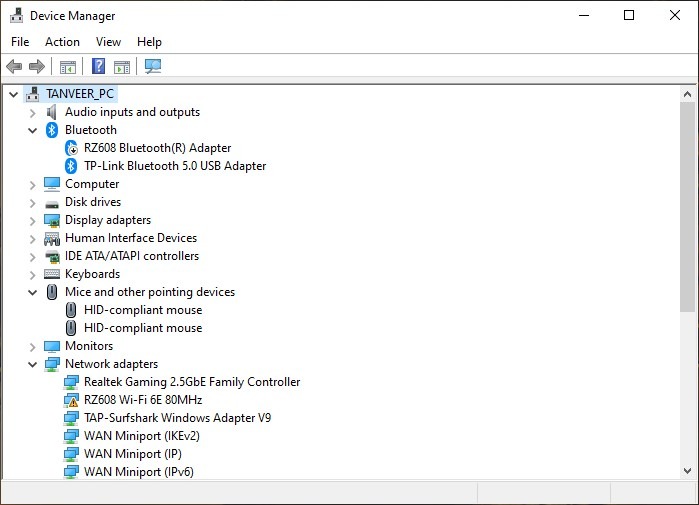Open the View menu

tap(108, 42)
